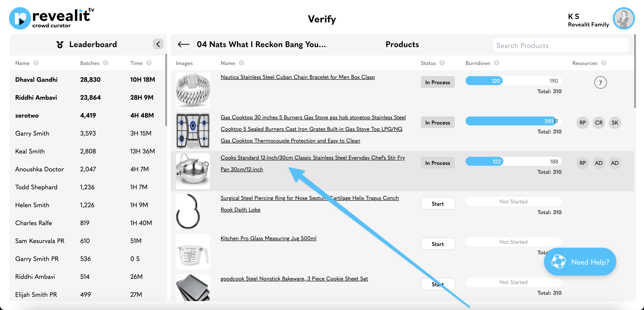Open the Resources column filter
Screen dimensions: 644x310
pos(604,63)
